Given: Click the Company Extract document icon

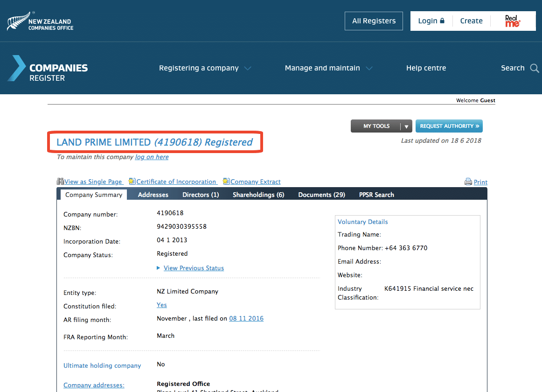Looking at the screenshot, I should click(226, 181).
